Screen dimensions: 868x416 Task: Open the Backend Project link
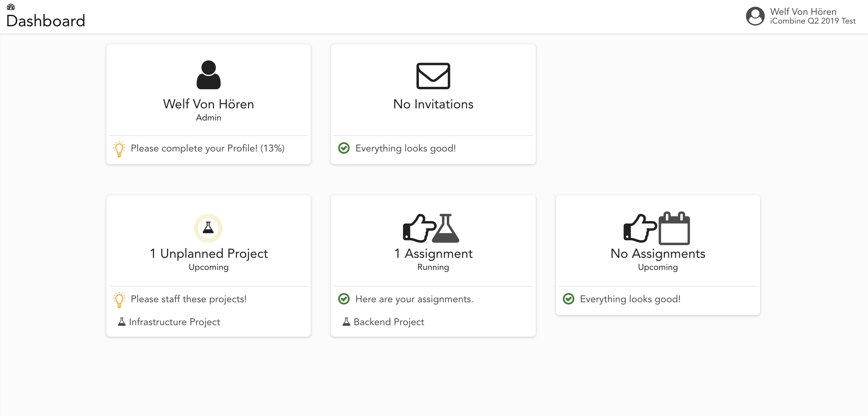(389, 322)
